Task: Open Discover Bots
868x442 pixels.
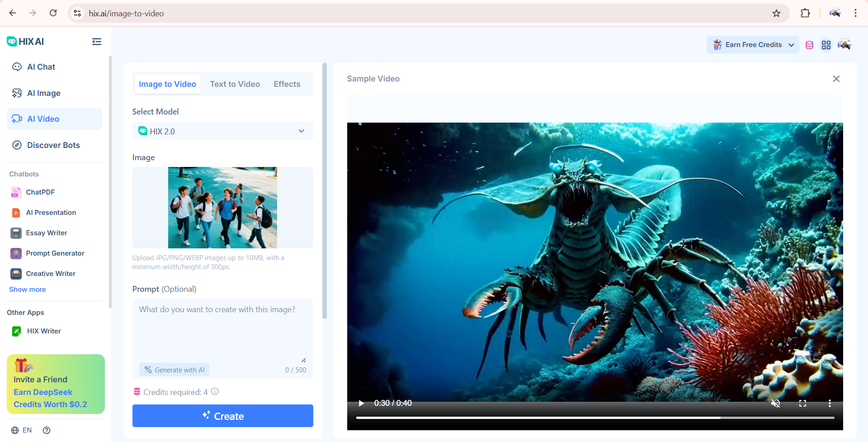Action: coord(53,145)
